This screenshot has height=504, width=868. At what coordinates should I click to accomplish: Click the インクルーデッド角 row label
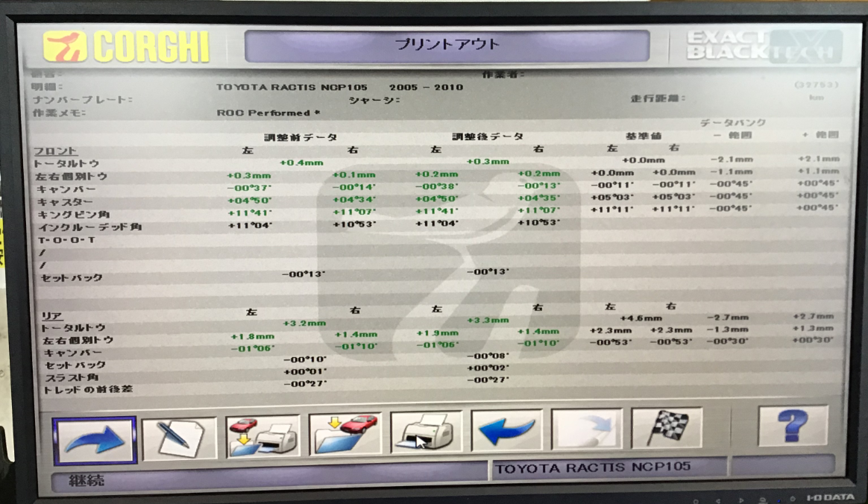(x=90, y=227)
